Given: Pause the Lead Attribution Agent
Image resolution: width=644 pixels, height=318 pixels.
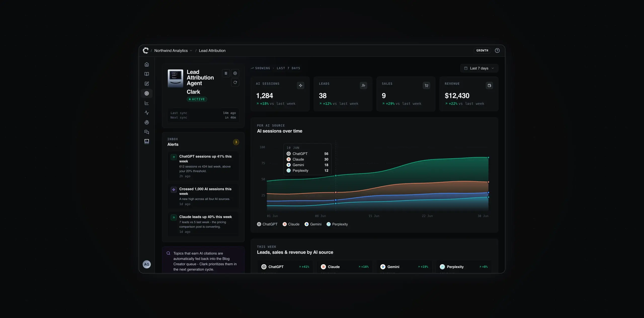Looking at the screenshot, I should [x=226, y=73].
